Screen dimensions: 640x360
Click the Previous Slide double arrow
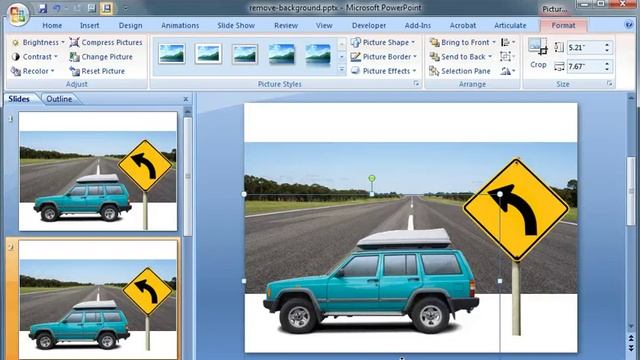(631, 338)
